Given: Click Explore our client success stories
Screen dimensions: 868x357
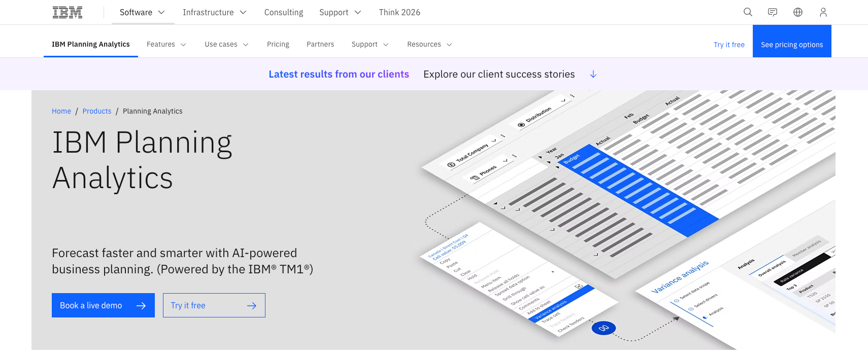Looking at the screenshot, I should point(499,75).
